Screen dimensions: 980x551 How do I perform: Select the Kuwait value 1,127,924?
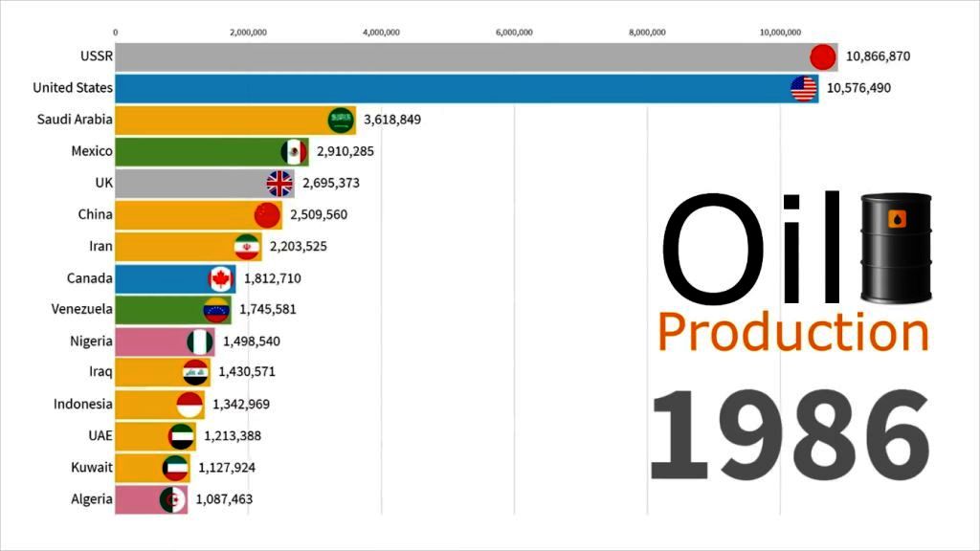[227, 468]
